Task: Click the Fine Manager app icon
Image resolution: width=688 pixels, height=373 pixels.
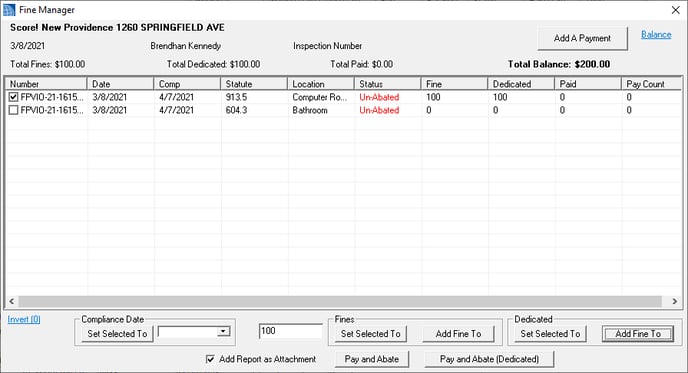Action: 9,10
